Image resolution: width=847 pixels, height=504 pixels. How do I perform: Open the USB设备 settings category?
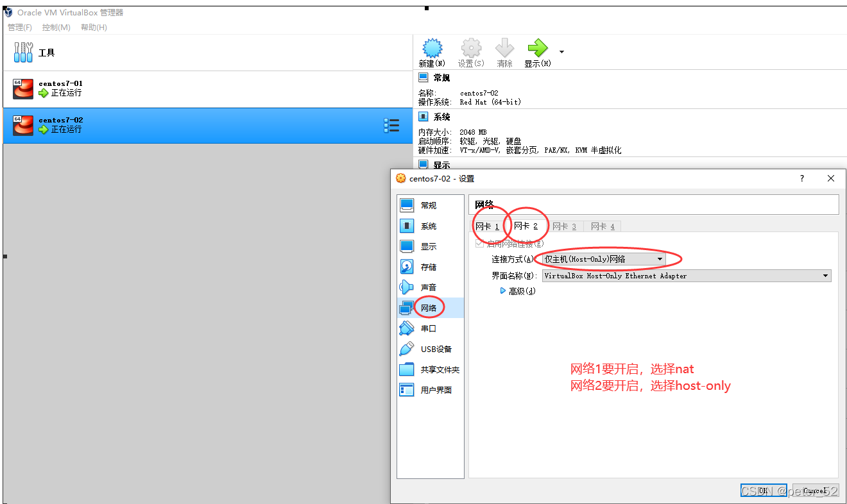(430, 349)
